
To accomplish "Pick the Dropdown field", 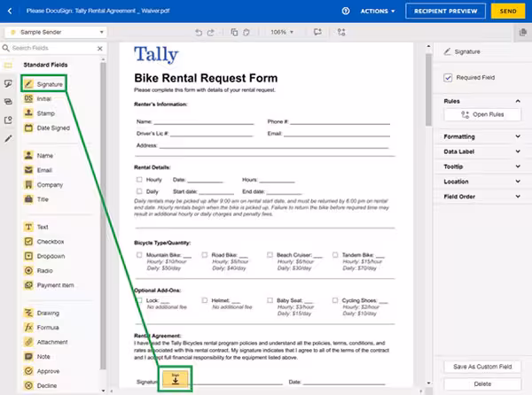I will click(x=44, y=256).
